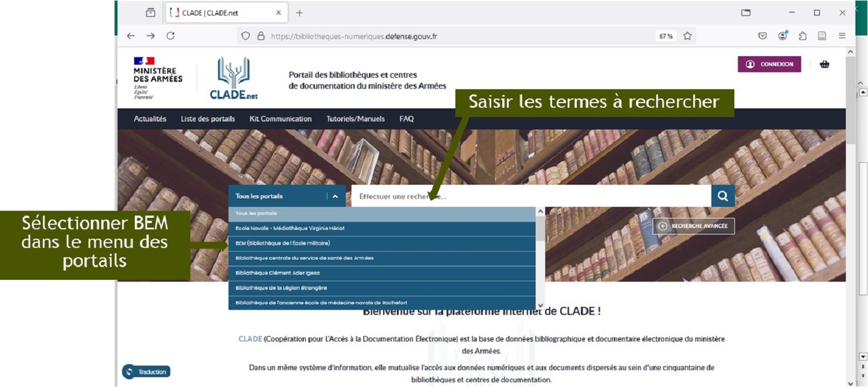868x387 pixels.
Task: Select Bibliothèque centrale du service de santé
Action: (382, 258)
